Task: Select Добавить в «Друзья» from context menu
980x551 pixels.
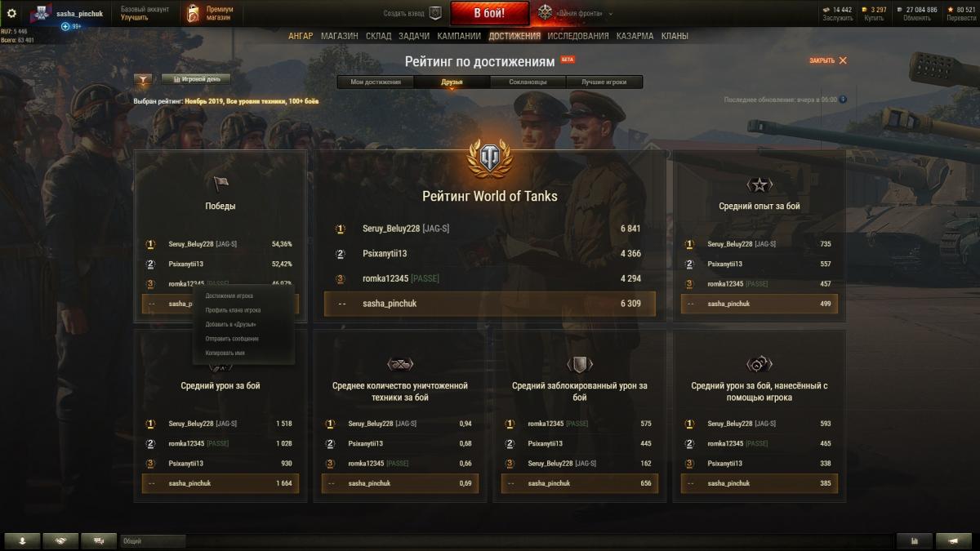Action: 230,324
